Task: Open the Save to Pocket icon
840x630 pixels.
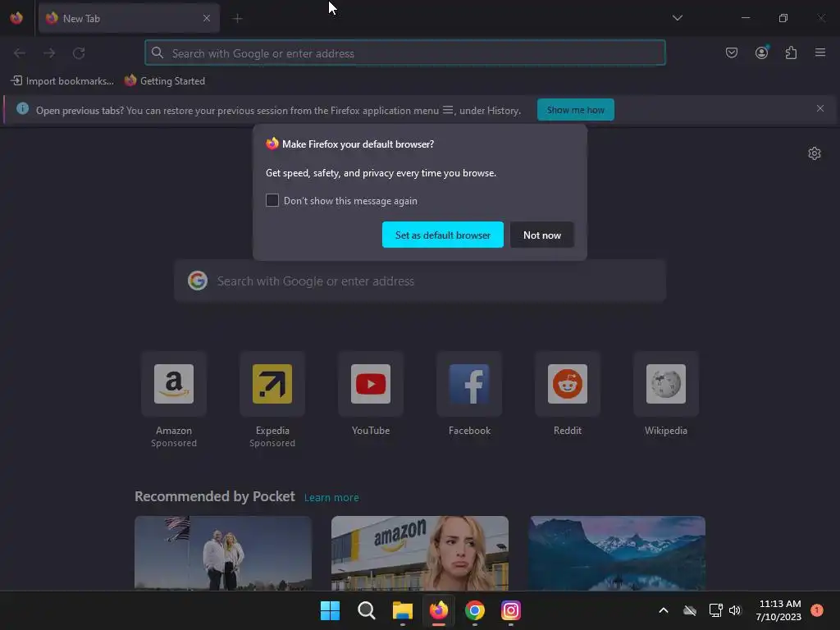Action: 732,52
